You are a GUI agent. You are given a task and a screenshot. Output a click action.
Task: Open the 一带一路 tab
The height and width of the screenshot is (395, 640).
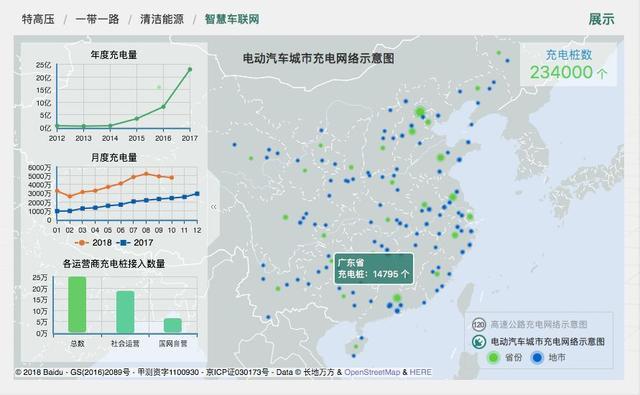tap(97, 19)
